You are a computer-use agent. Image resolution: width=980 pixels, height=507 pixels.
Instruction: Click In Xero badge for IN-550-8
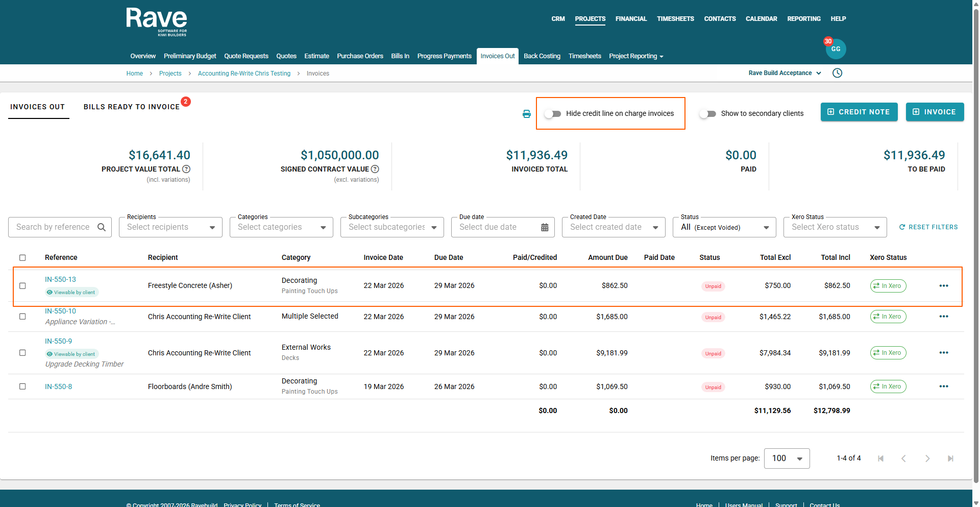[x=888, y=387]
